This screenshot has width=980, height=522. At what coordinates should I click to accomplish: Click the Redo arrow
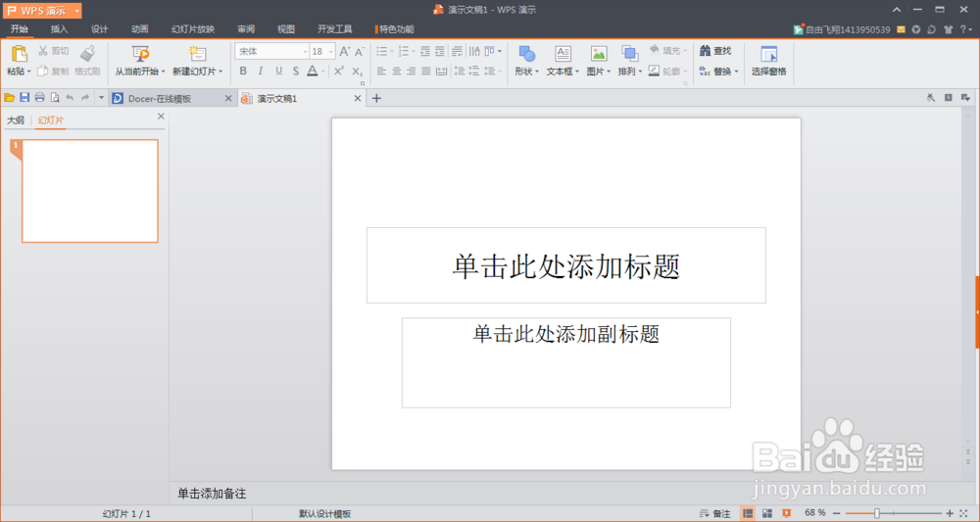click(x=85, y=97)
